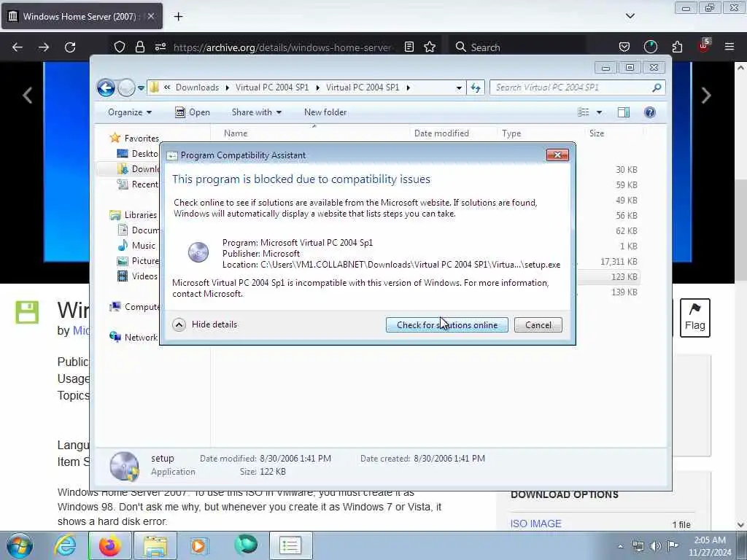
Task: Click Check for solutions online button
Action: pyautogui.click(x=447, y=324)
